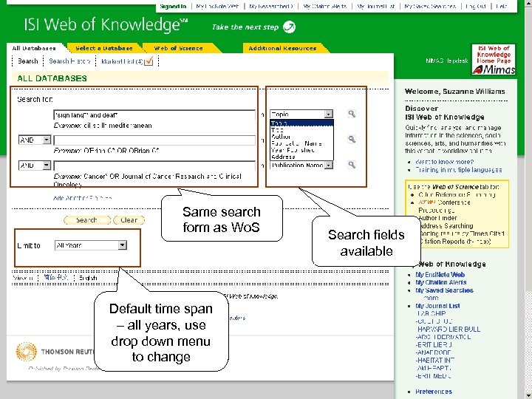Choose Author in the open field list
Image resolution: width=532 pixels, height=399 pixels.
coord(301,137)
